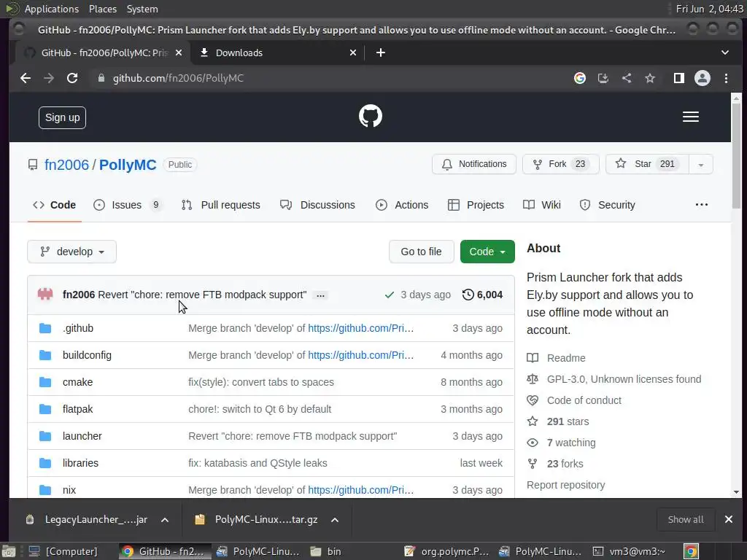This screenshot has width=747, height=560.
Task: Switch to the Code tab
Action: coord(54,205)
